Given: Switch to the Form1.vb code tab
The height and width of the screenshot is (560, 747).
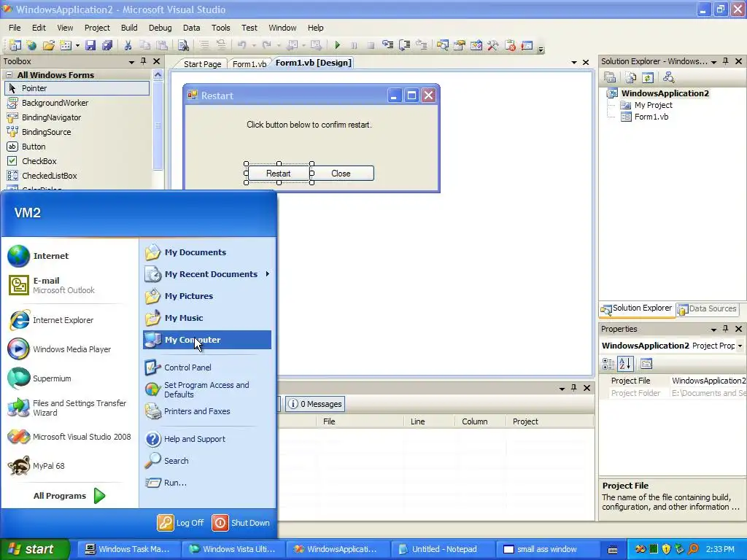Looking at the screenshot, I should pos(249,64).
